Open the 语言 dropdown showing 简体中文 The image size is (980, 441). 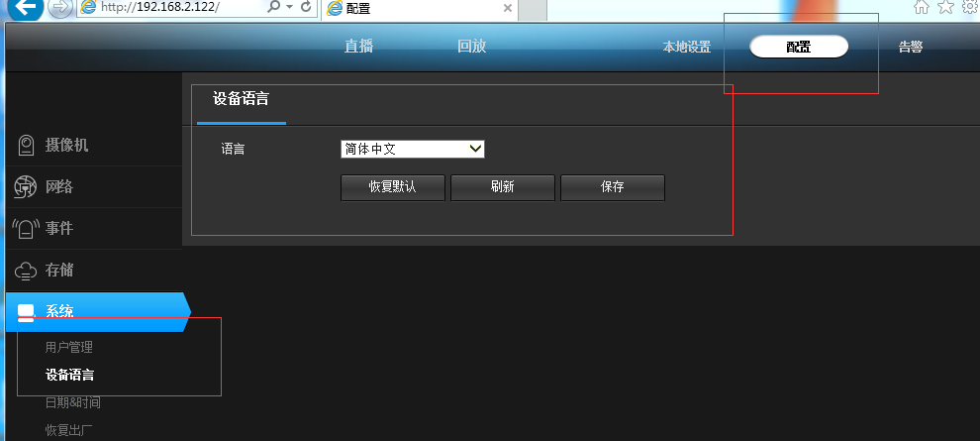click(x=413, y=149)
